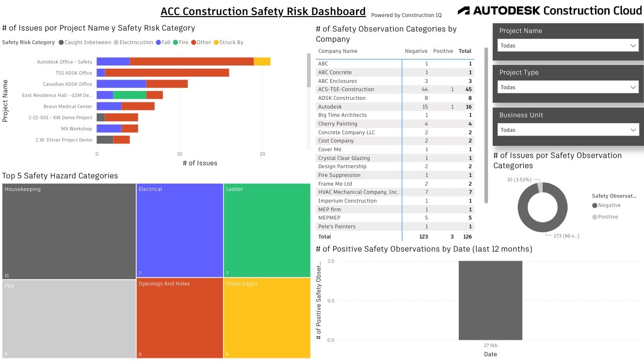The image size is (644, 364).
Task: Click East Residence Hall green Fire segment
Action: (x=130, y=95)
